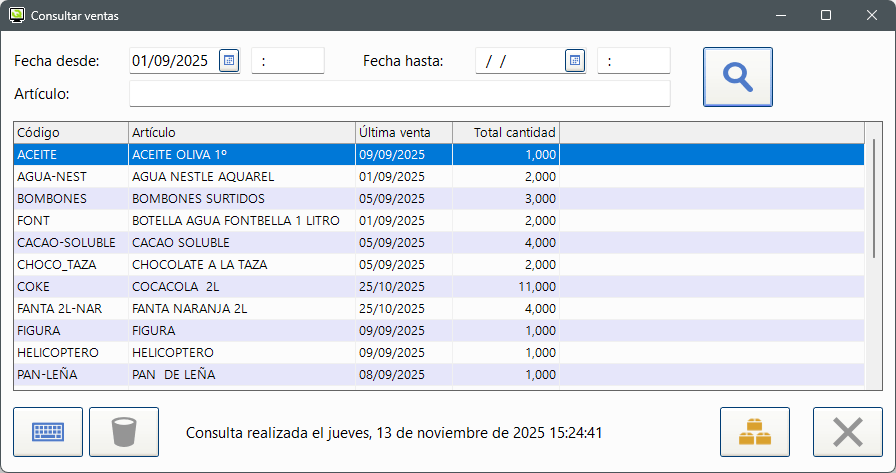
Task: Select the COCACOLA 2L row
Action: pyautogui.click(x=240, y=287)
